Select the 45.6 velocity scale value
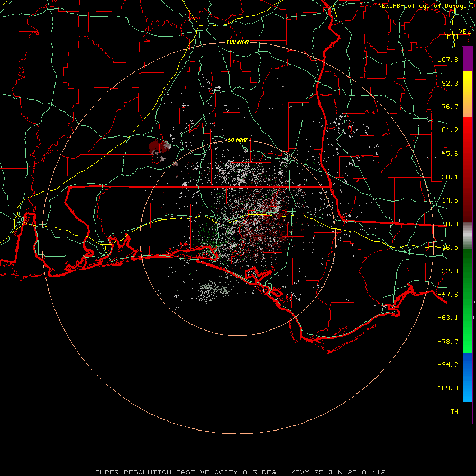 pos(450,153)
